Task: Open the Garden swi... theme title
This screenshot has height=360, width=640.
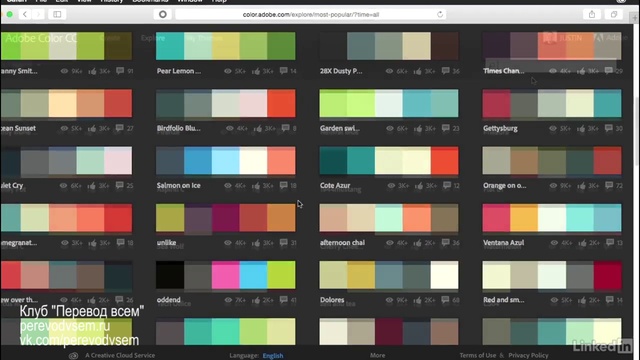Action: (340, 128)
